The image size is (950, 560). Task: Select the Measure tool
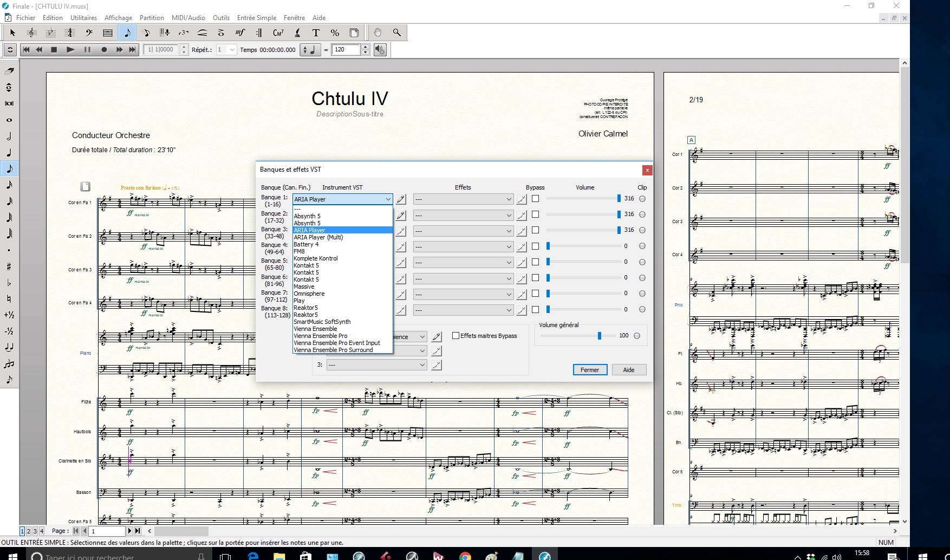pos(108,32)
